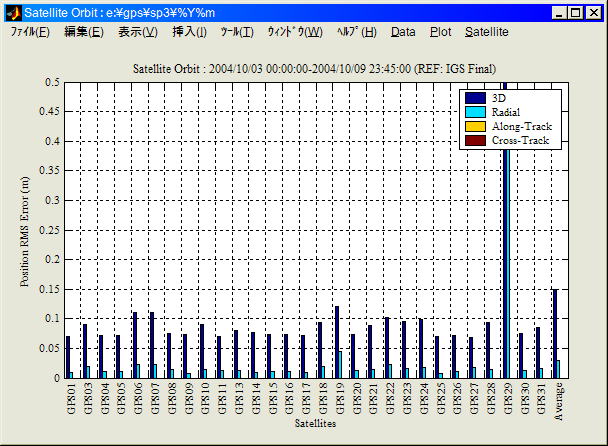Screen dimensions: 608x446
Task: Open the ヘルプ(H) menu
Action: [x=357, y=32]
